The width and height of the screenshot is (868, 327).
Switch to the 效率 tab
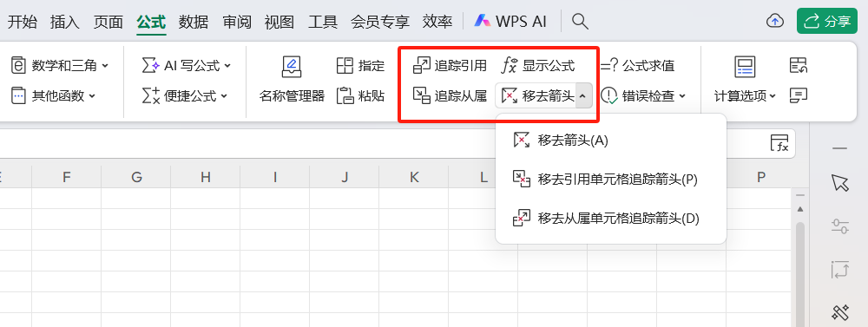[x=437, y=22]
